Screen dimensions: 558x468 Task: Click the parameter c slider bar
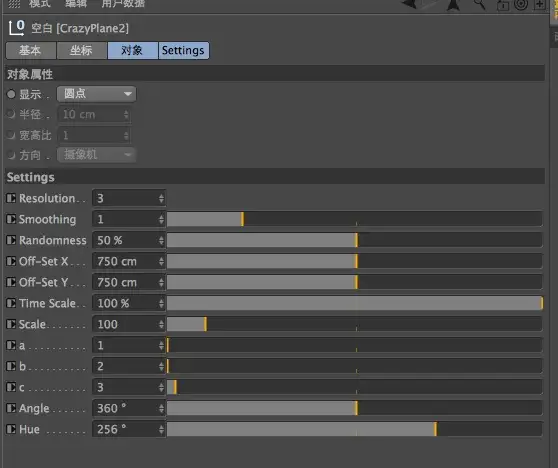(x=354, y=387)
